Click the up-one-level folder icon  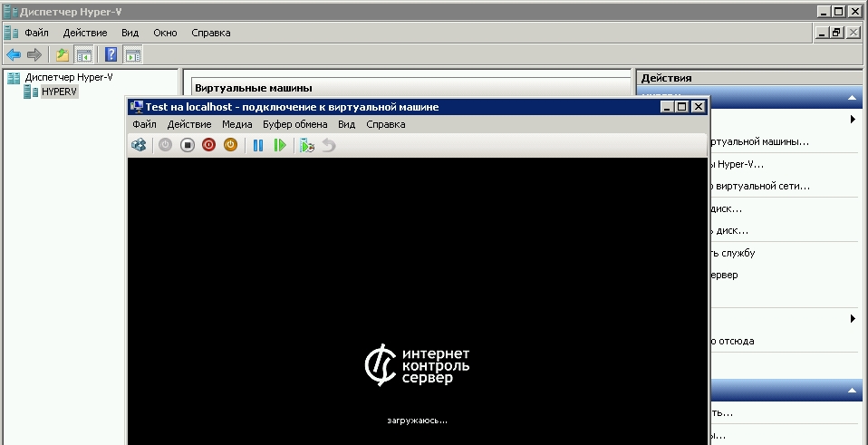(x=62, y=54)
